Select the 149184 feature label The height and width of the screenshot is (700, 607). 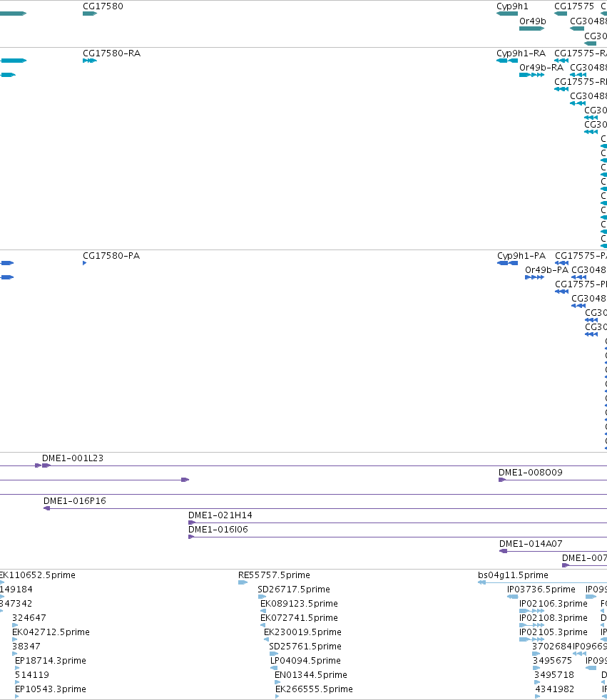16,590
